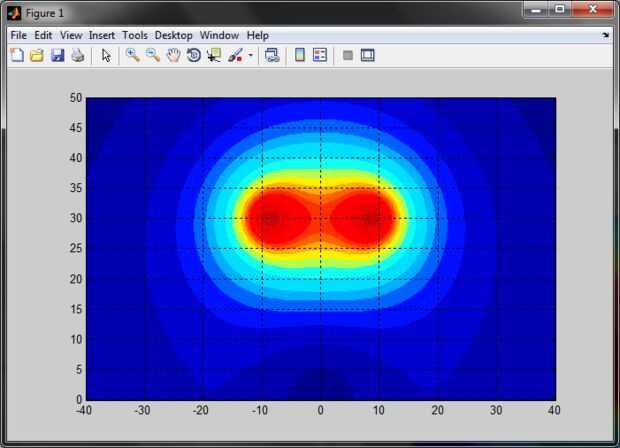Viewport: 620px width, 448px height.
Task: Insert a legend using the toolbar icon
Action: click(x=320, y=55)
